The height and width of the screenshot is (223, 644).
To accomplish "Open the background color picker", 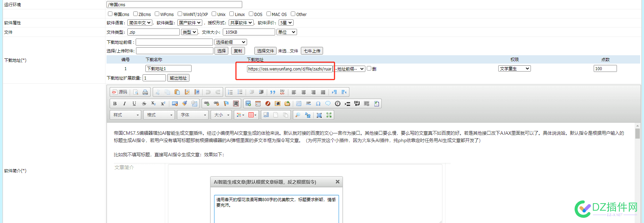I will pos(252,115).
